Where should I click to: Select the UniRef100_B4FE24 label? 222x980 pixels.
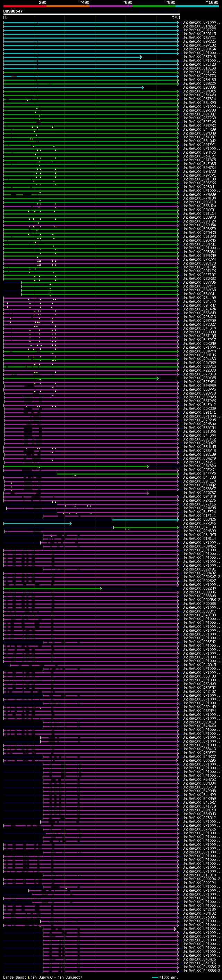pos(199,512)
